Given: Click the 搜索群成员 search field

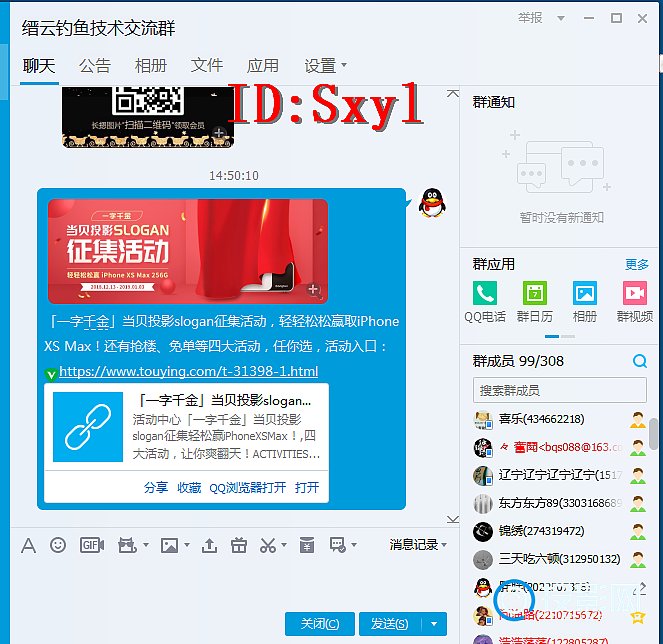Looking at the screenshot, I should (x=559, y=390).
